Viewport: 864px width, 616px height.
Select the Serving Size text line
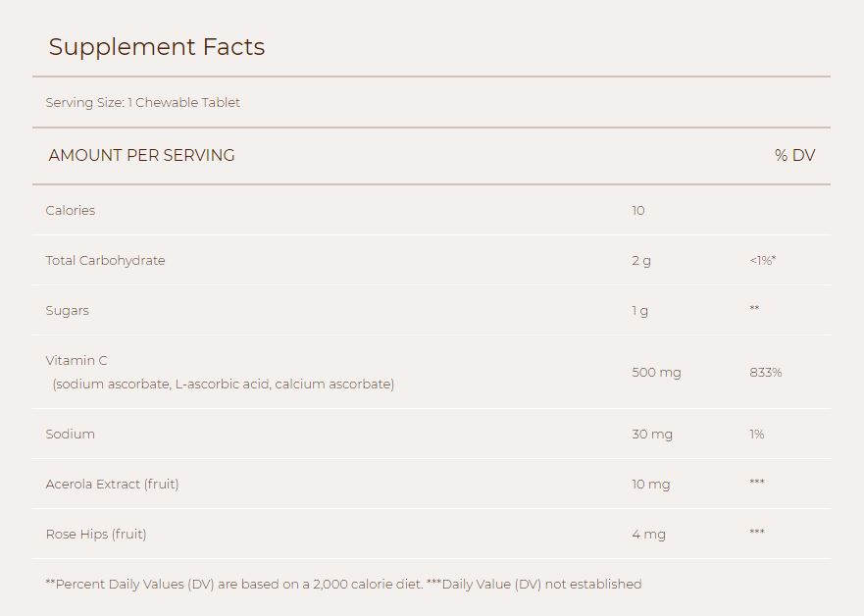click(x=143, y=102)
